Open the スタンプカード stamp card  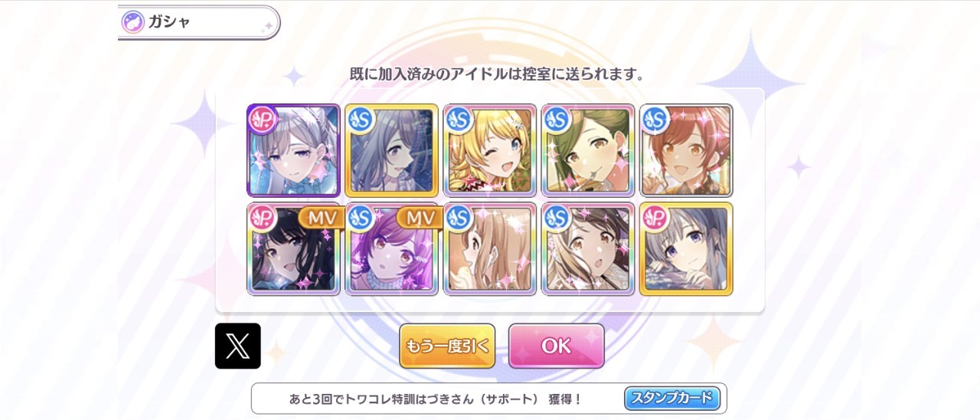coord(672,399)
